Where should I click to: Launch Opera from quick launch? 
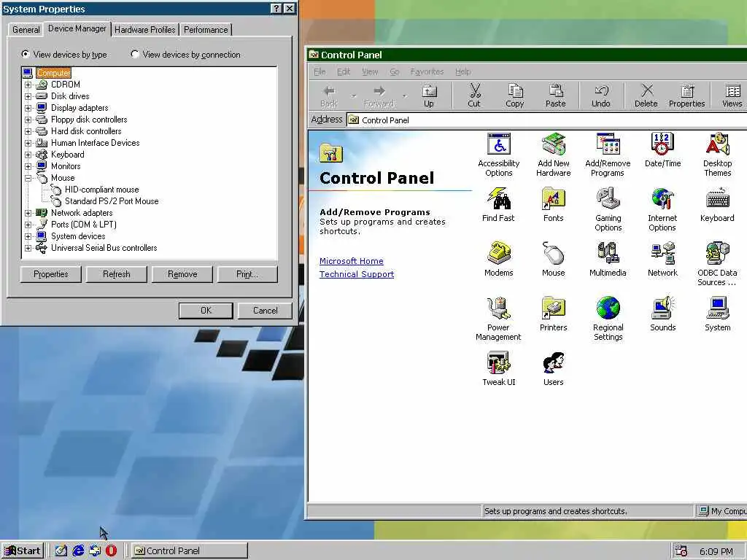tap(111, 551)
